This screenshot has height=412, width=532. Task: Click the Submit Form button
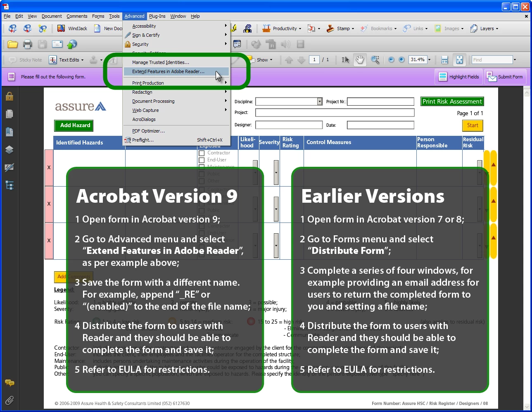pyautogui.click(x=505, y=77)
